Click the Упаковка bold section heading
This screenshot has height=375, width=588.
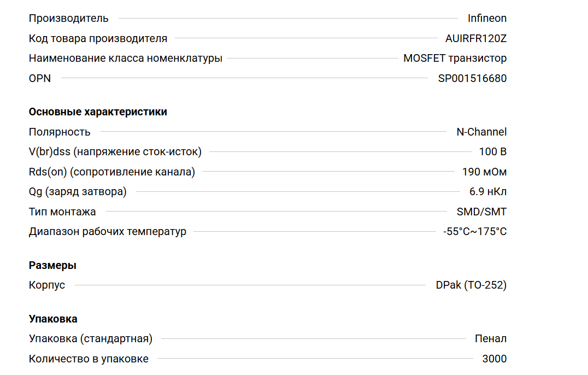pyautogui.click(x=53, y=319)
